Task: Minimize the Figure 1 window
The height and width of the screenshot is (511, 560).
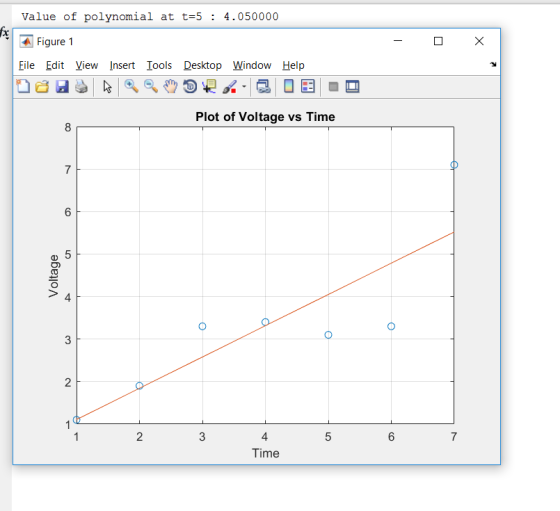Action: coord(398,41)
